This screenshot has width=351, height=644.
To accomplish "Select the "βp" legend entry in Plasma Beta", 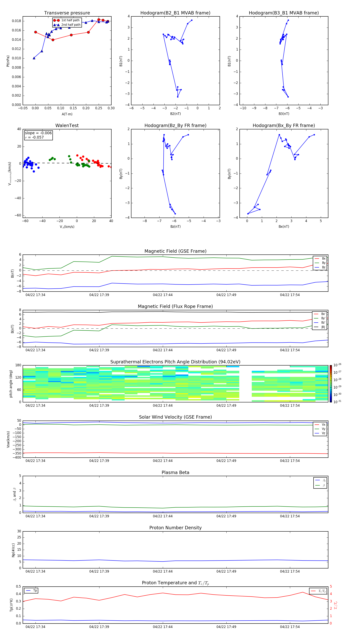I will point(320,480).
